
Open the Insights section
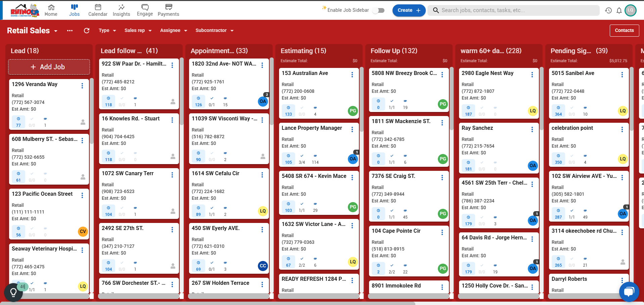(121, 10)
